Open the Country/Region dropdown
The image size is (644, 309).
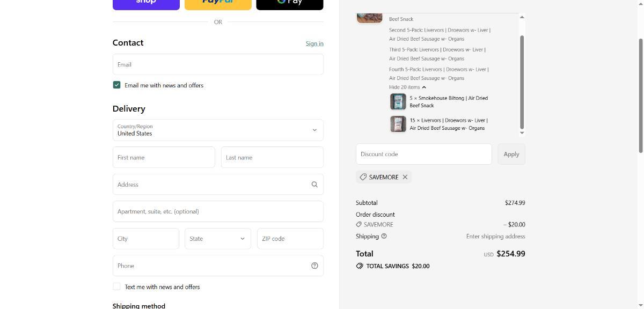coord(218,130)
